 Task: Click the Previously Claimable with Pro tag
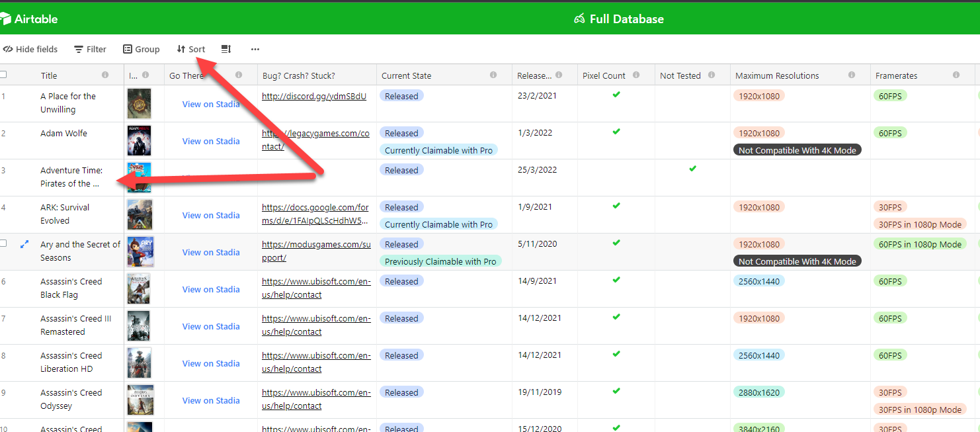(440, 261)
